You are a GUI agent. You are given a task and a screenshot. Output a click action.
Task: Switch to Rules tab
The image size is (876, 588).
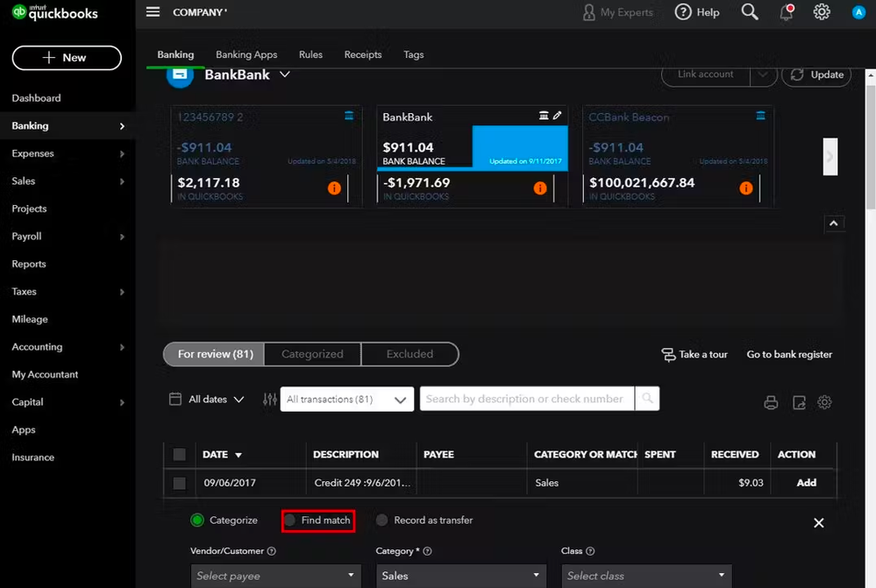pyautogui.click(x=310, y=54)
